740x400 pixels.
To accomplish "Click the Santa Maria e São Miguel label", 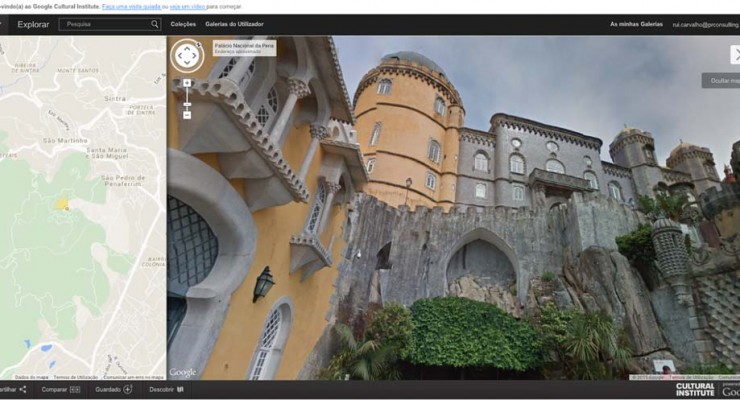I will (107, 153).
